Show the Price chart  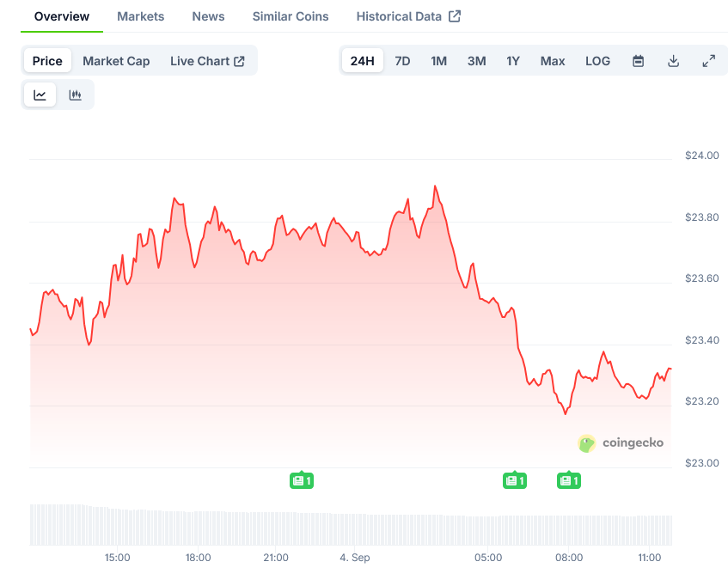(x=47, y=61)
